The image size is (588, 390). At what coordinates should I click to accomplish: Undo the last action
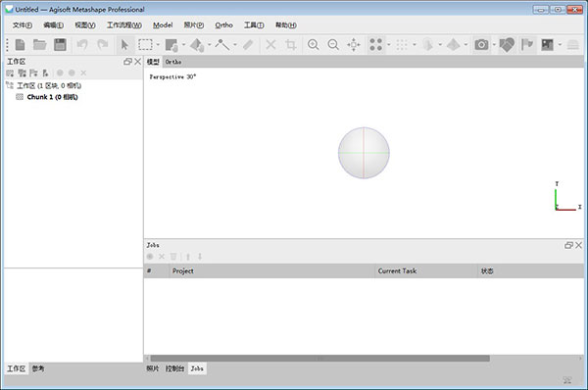tap(82, 45)
